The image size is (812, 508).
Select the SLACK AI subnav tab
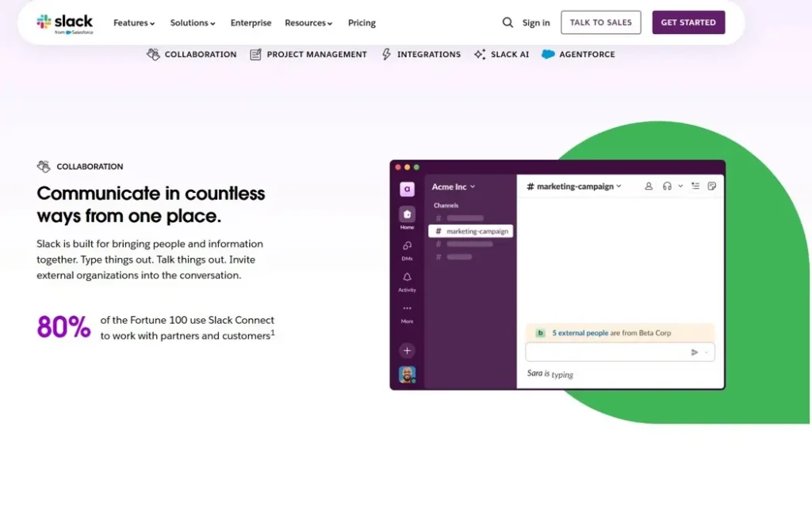(x=501, y=54)
